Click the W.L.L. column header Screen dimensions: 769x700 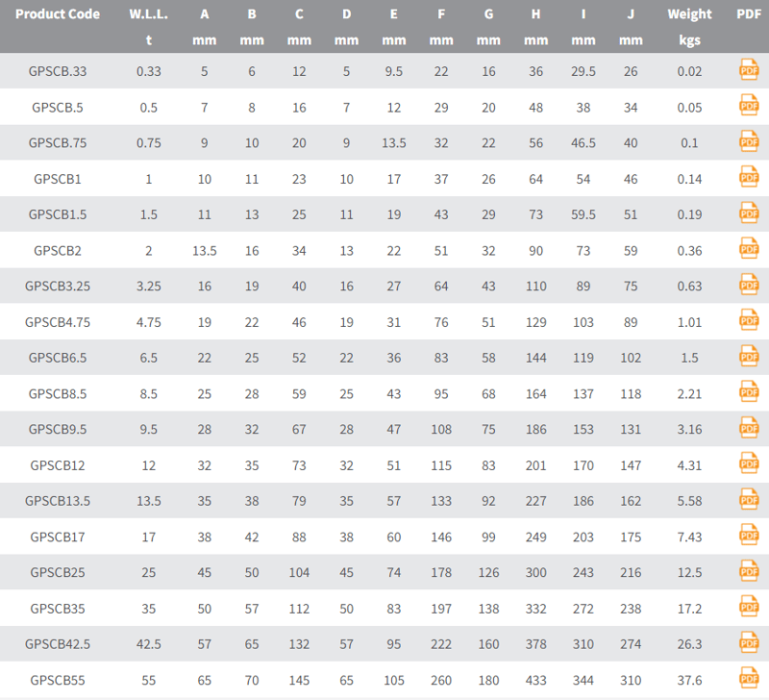(x=148, y=14)
